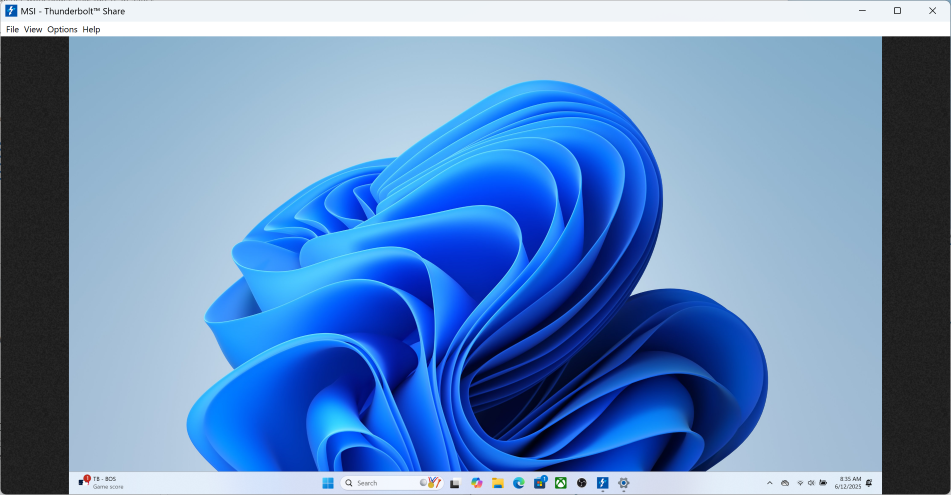
Task: Open the Wi-Fi network tray icon
Action: (x=800, y=483)
